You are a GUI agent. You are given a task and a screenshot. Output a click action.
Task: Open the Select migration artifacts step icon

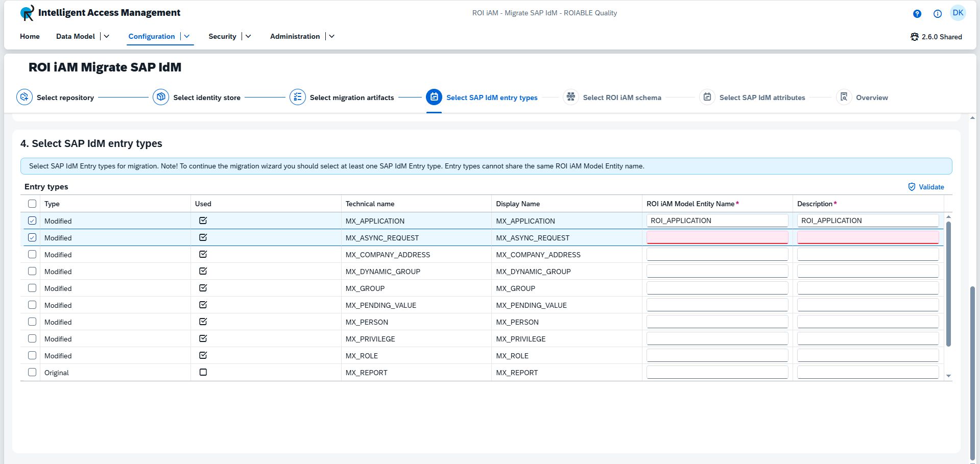click(x=297, y=97)
